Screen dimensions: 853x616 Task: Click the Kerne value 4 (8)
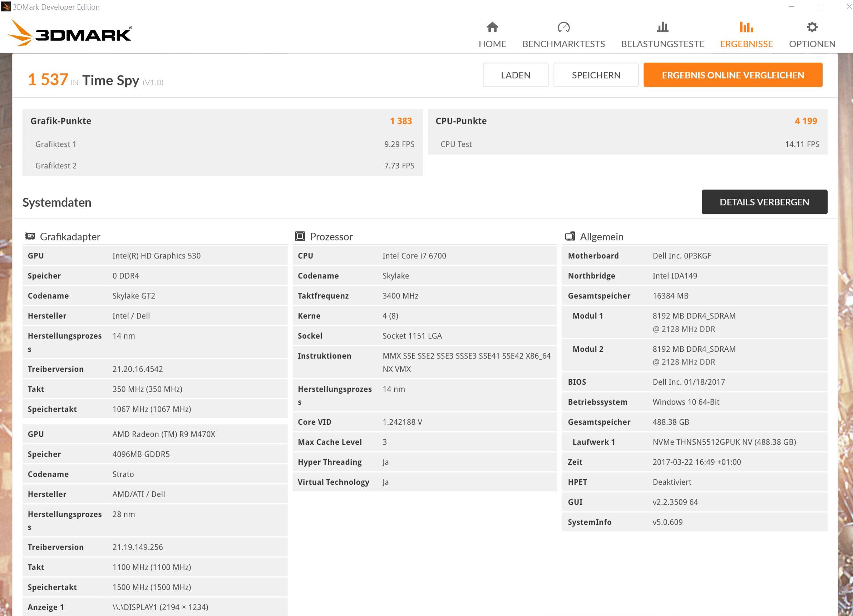point(390,316)
